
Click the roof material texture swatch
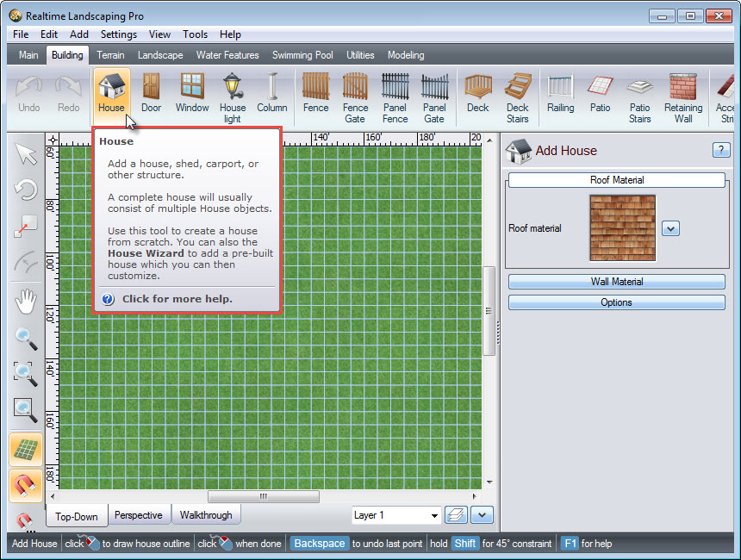click(622, 228)
